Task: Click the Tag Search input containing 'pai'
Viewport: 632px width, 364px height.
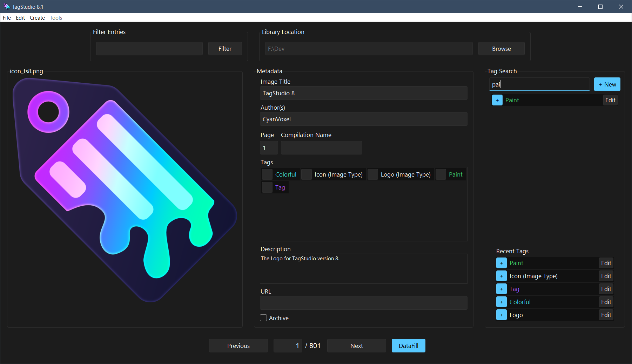Action: (539, 84)
